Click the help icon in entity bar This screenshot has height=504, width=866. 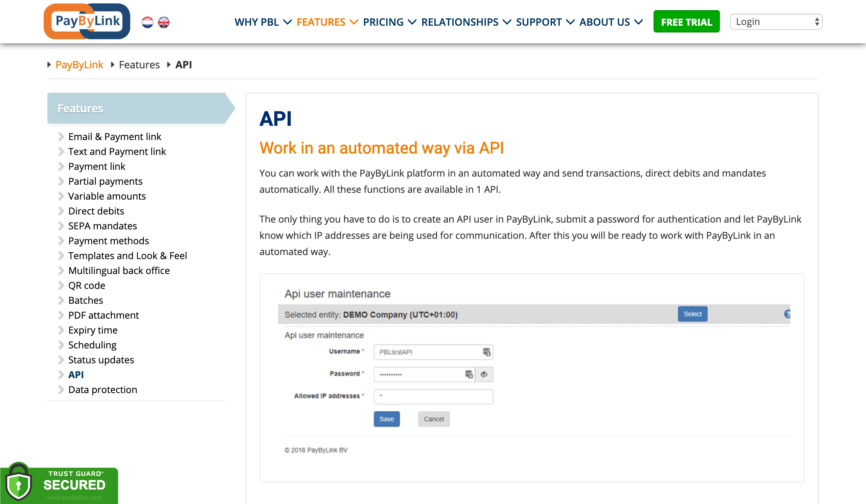[787, 314]
